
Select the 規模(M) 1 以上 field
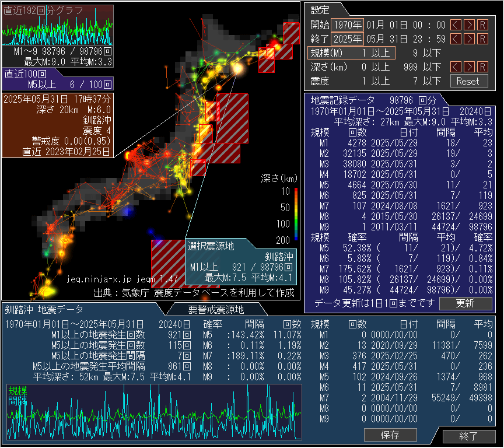click(x=351, y=53)
